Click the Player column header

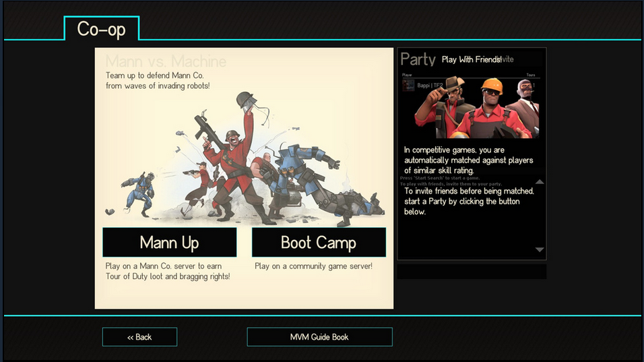click(407, 75)
